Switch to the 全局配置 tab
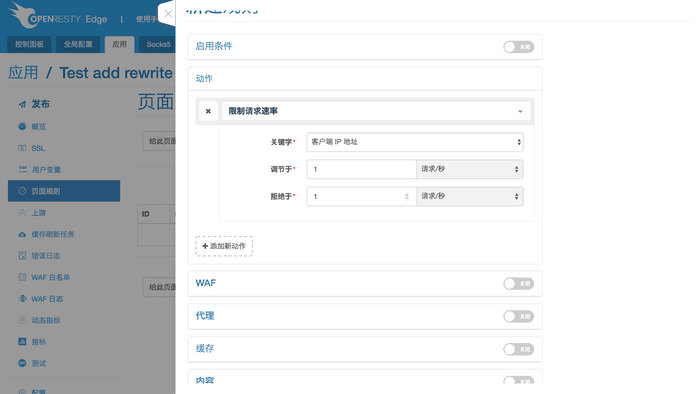700x394 pixels. pyautogui.click(x=78, y=44)
